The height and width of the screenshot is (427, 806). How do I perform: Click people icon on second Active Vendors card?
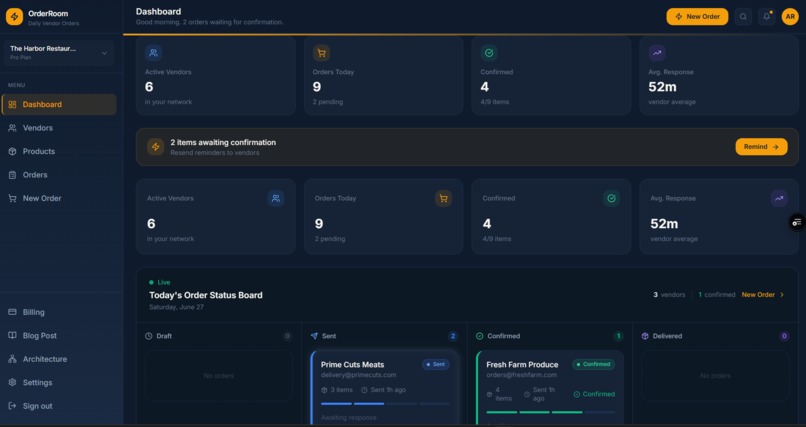(x=276, y=198)
